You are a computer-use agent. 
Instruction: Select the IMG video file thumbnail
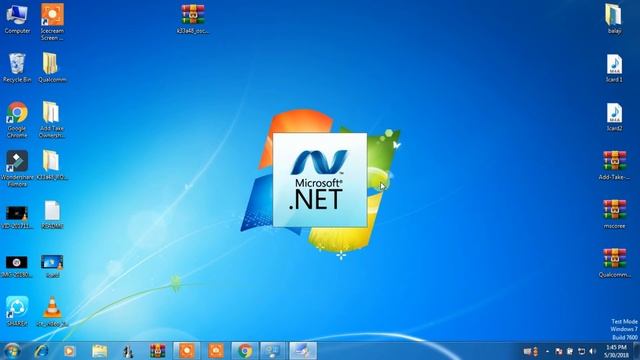click(x=17, y=267)
